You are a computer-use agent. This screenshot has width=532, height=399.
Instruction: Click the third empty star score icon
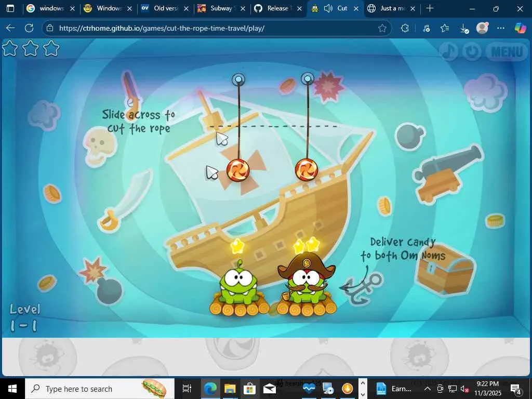coord(51,48)
